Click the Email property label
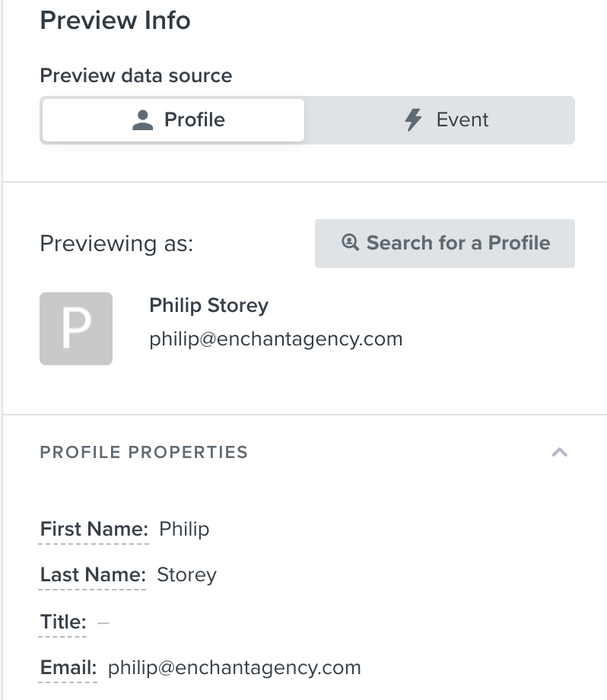607x700 pixels. click(68, 668)
